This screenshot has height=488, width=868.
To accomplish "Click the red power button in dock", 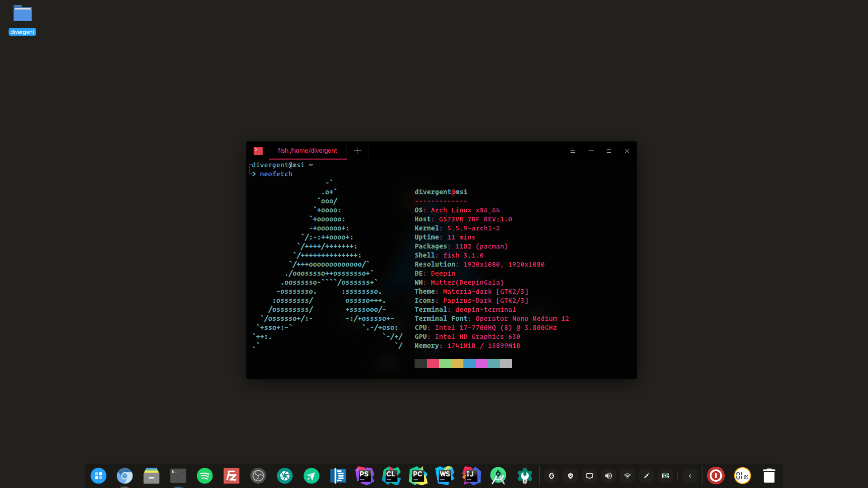I will click(x=716, y=476).
